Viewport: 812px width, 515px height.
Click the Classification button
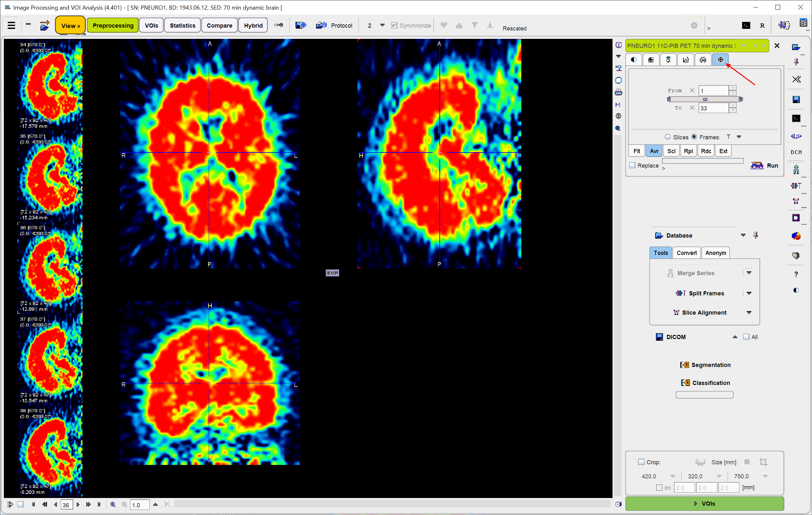[x=705, y=383]
